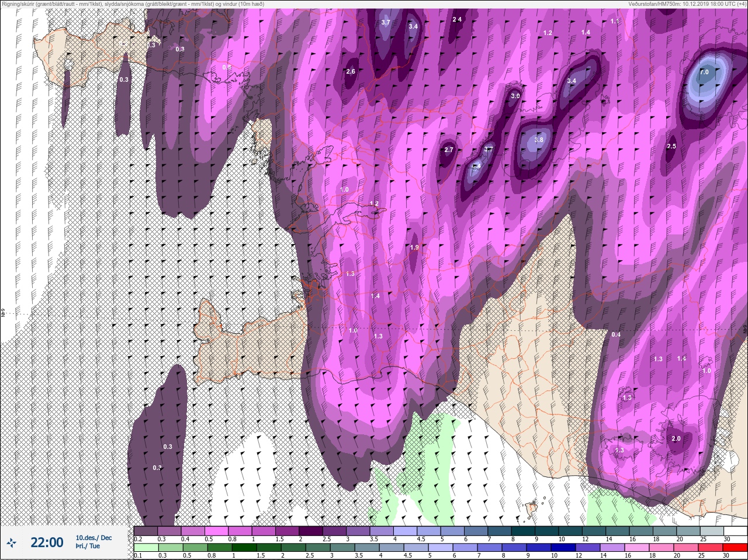The width and height of the screenshot is (748, 560).
Task: Select rain legend swatch starting at 1
Action: click(x=244, y=548)
